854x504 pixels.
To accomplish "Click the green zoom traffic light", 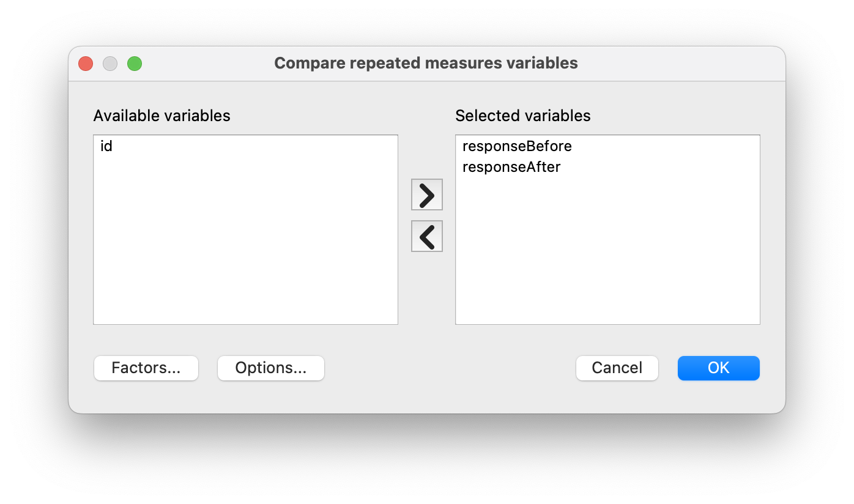I will tap(134, 63).
